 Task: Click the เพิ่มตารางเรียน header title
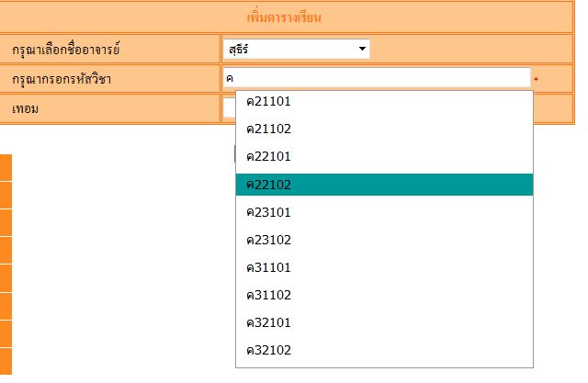(x=289, y=17)
